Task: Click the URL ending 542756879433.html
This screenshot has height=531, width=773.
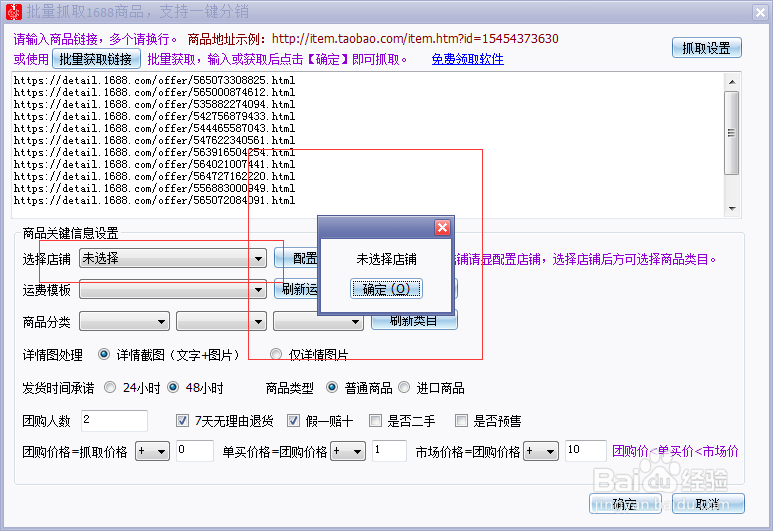Action: click(154, 116)
